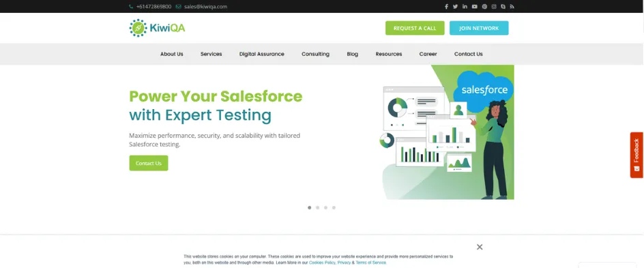Open the YouTube icon in top bar
Image resolution: width=644 pixels, height=268 pixels.
coord(474,7)
